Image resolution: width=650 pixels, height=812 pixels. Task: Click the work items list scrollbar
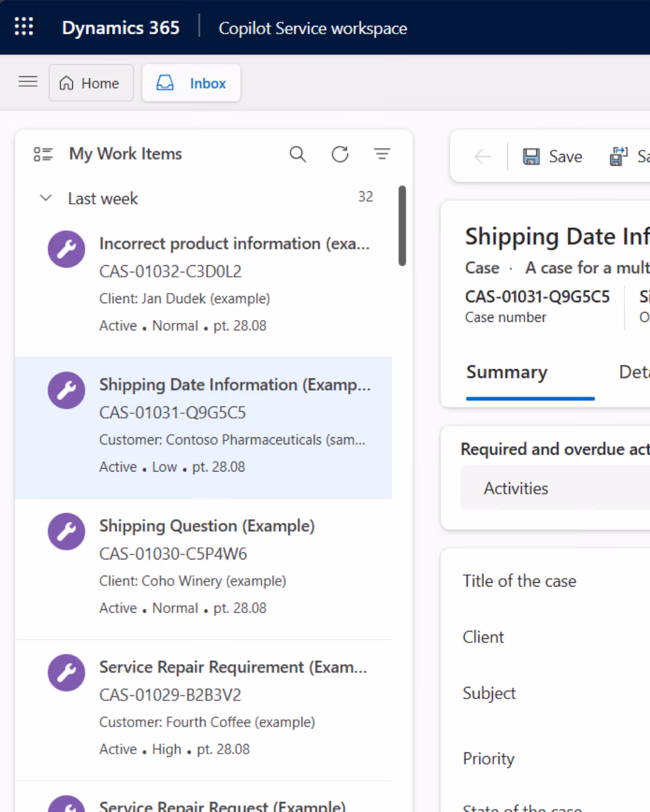point(402,226)
